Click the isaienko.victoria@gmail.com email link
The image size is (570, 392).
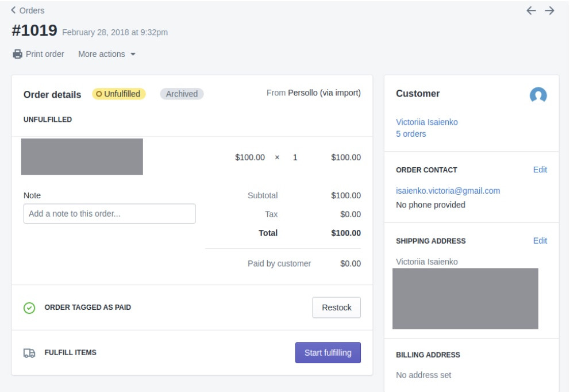click(x=448, y=191)
